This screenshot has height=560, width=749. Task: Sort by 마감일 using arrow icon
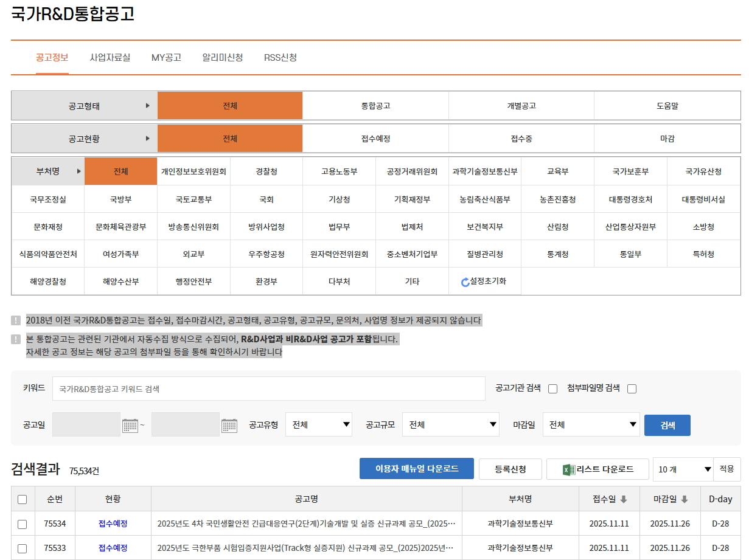coord(684,499)
